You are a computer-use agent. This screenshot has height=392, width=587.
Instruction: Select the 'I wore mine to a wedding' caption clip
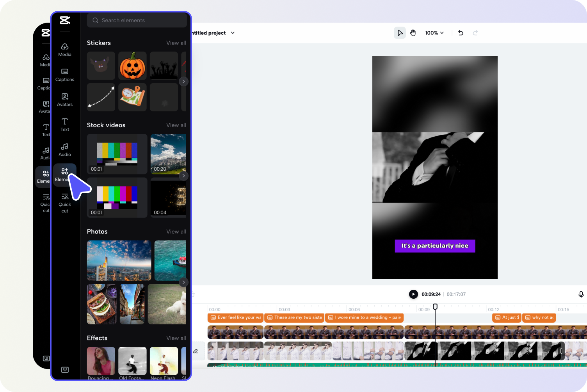point(364,318)
